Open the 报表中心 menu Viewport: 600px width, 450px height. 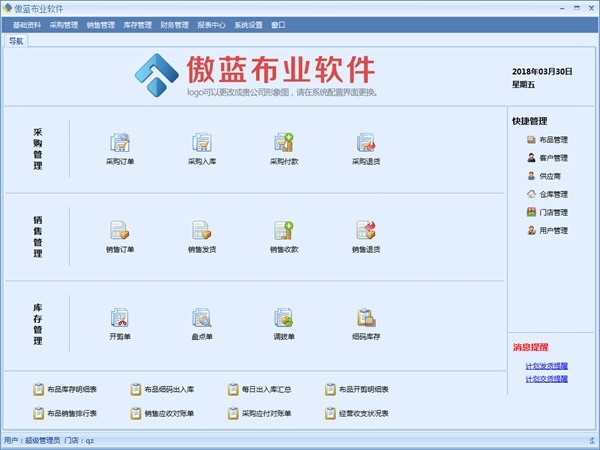(x=211, y=25)
